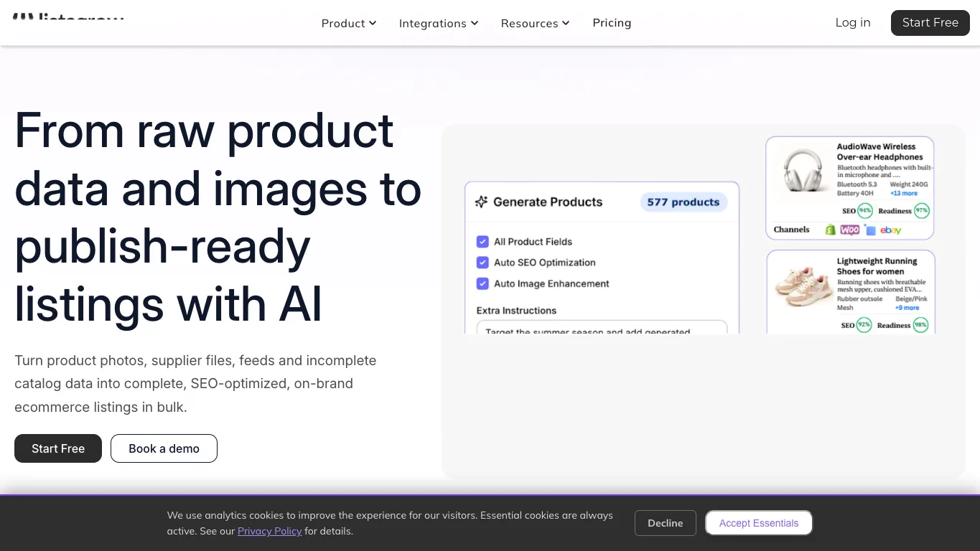Click the blue square channel icon
This screenshot has height=551, width=980.
click(870, 230)
